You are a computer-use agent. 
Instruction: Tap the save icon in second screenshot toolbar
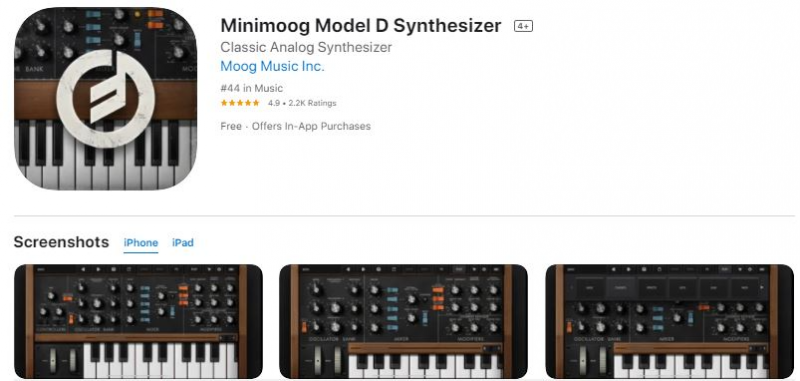(x=379, y=269)
